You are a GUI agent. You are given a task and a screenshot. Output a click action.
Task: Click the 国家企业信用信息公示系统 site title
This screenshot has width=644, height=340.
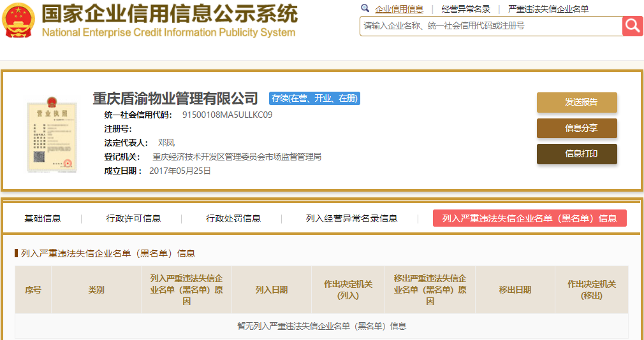pos(170,13)
